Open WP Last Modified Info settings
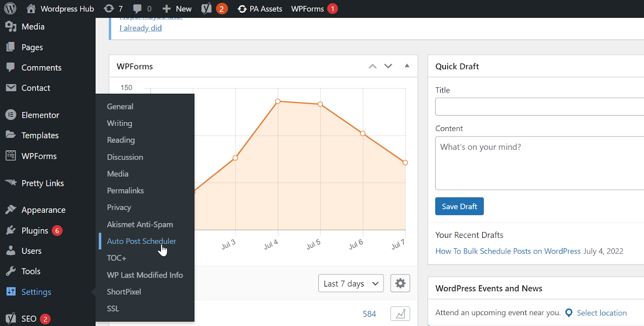Image resolution: width=644 pixels, height=326 pixels. point(145,275)
